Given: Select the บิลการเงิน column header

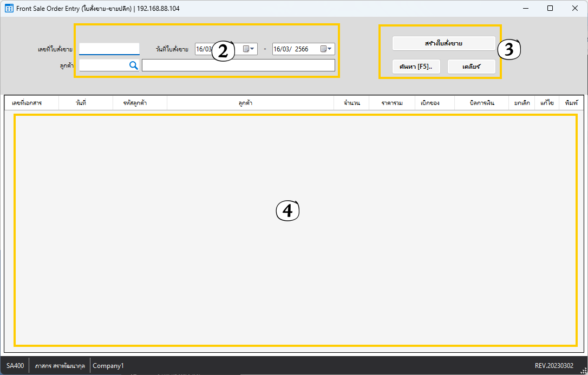Looking at the screenshot, I should 481,103.
